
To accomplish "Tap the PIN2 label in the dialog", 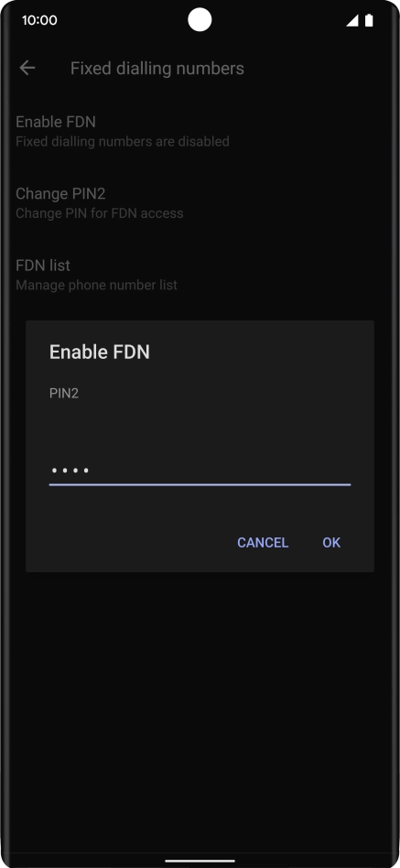I will point(64,394).
